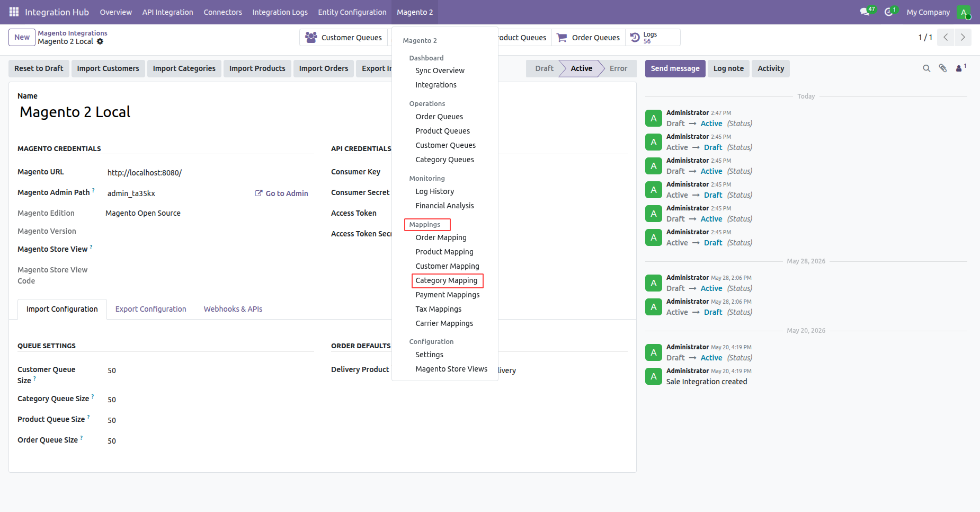The height and width of the screenshot is (512, 980).
Task: Open Financial Analysis menu entry
Action: coord(444,206)
